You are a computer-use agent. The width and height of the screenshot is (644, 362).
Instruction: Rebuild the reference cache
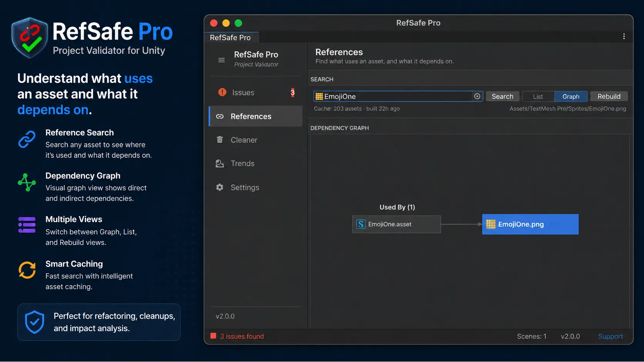[x=609, y=97]
